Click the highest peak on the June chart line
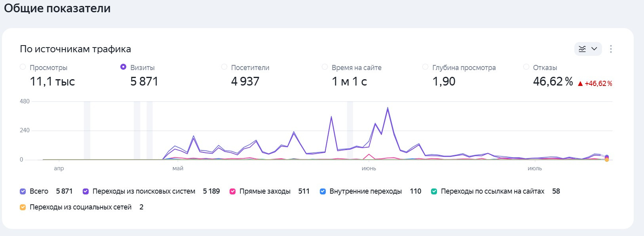Viewport: 644px width, 236px height. [388, 108]
